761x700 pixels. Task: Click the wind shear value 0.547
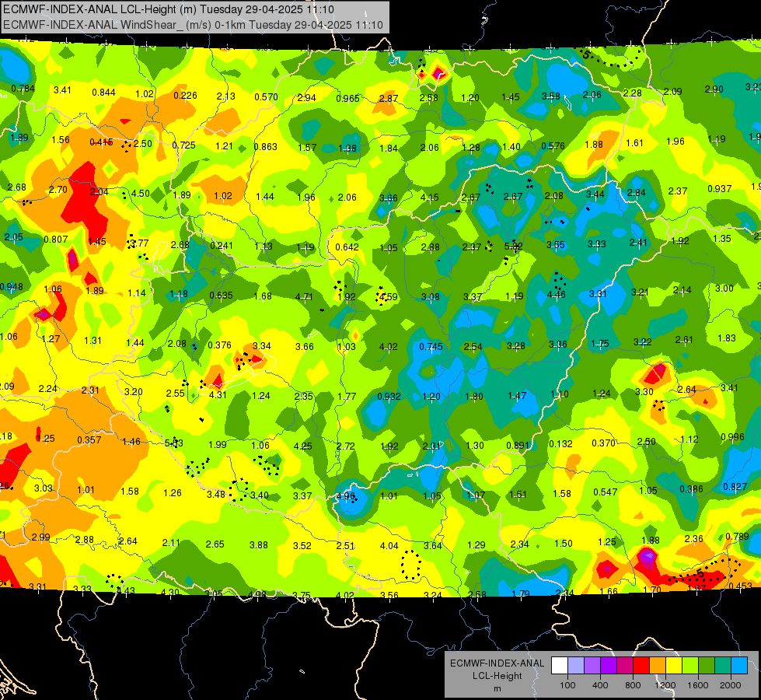(x=606, y=492)
